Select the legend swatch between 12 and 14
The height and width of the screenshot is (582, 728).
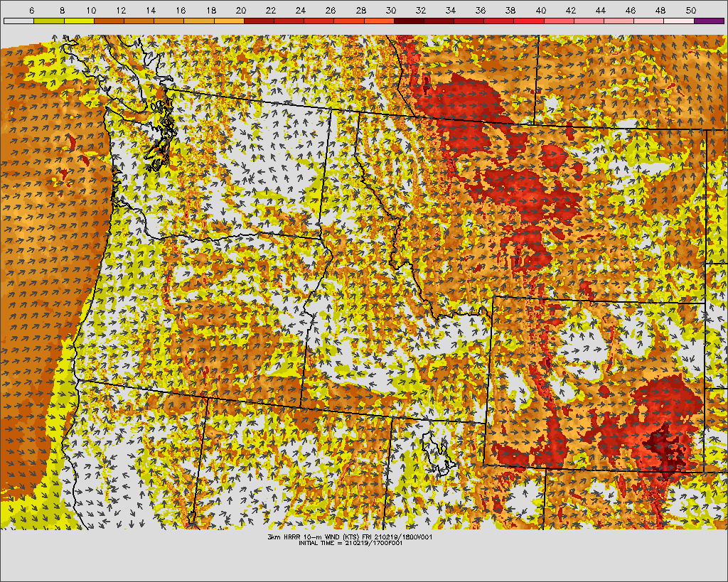tap(139, 21)
